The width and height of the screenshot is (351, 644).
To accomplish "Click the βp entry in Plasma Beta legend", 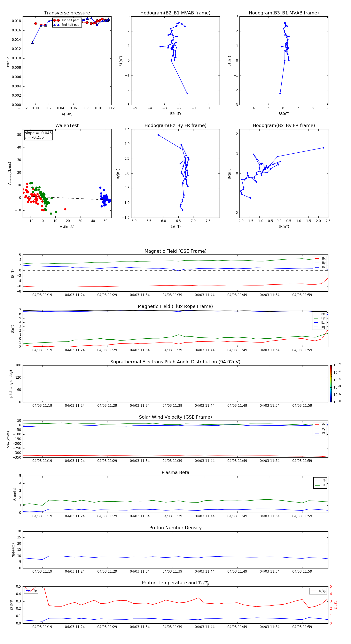I will pyautogui.click(x=320, y=480).
